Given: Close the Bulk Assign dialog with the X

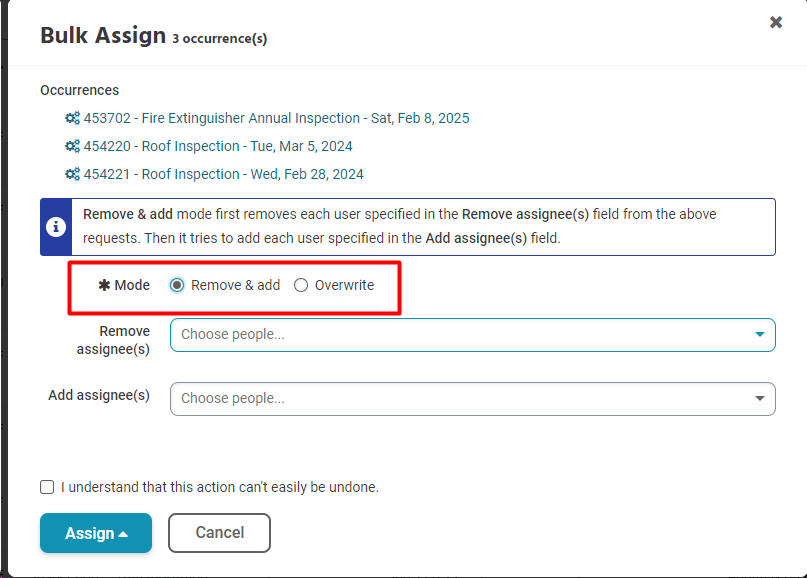Looking at the screenshot, I should 776,22.
